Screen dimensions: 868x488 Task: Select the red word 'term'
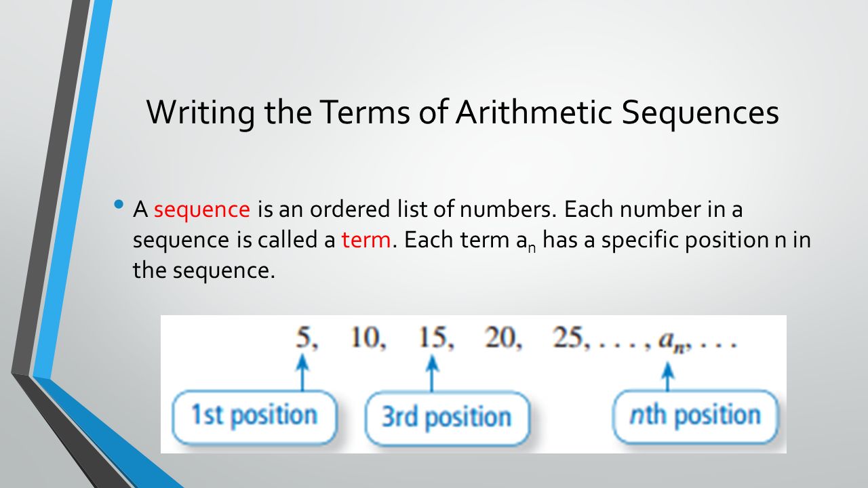(x=366, y=240)
